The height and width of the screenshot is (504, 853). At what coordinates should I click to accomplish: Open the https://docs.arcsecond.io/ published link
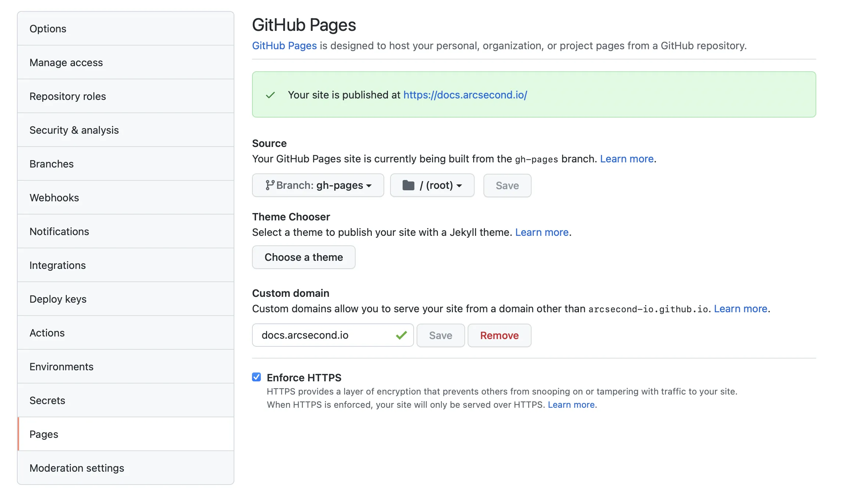pos(465,95)
